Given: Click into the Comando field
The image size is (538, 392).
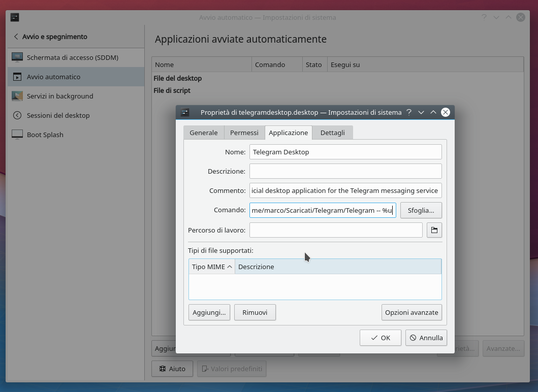Looking at the screenshot, I should pyautogui.click(x=323, y=210).
